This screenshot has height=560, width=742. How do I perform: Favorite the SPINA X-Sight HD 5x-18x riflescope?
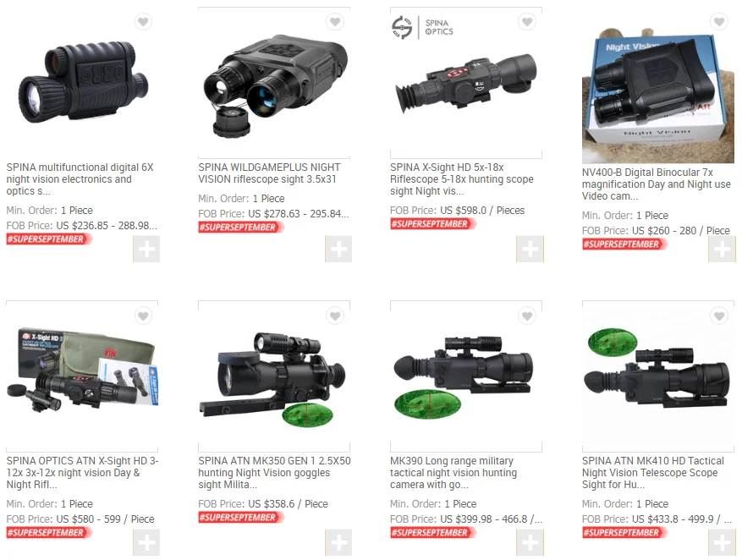527,22
